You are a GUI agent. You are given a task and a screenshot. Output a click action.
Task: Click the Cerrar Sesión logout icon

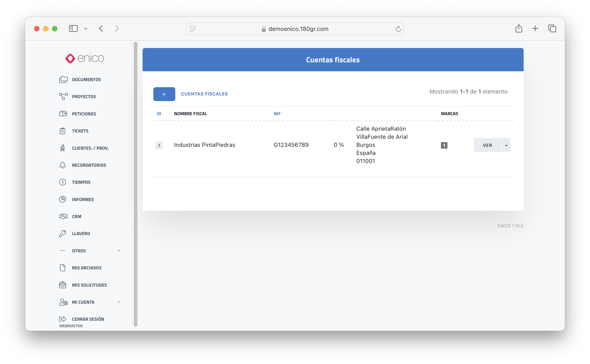pyautogui.click(x=63, y=319)
